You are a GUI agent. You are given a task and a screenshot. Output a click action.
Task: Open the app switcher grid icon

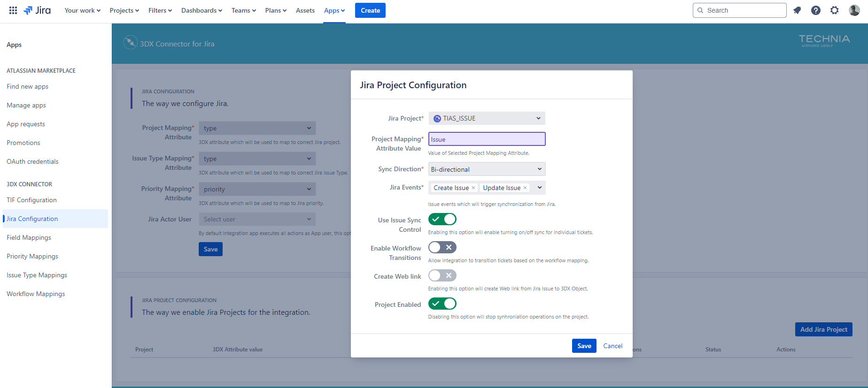(x=13, y=10)
